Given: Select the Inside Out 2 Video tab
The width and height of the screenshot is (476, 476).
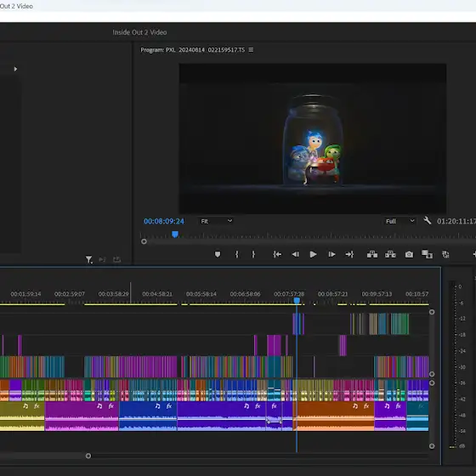Looking at the screenshot, I should click(x=139, y=32).
